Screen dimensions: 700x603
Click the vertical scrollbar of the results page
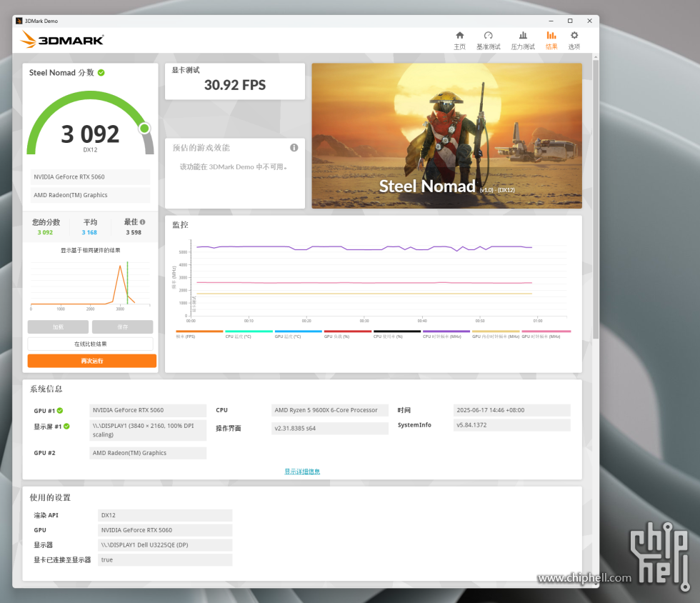click(x=596, y=199)
